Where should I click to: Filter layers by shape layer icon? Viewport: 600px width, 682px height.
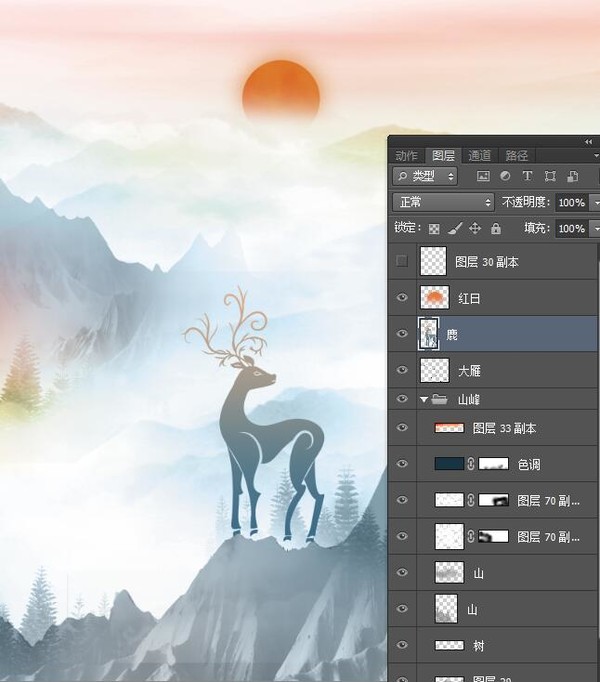tap(550, 176)
